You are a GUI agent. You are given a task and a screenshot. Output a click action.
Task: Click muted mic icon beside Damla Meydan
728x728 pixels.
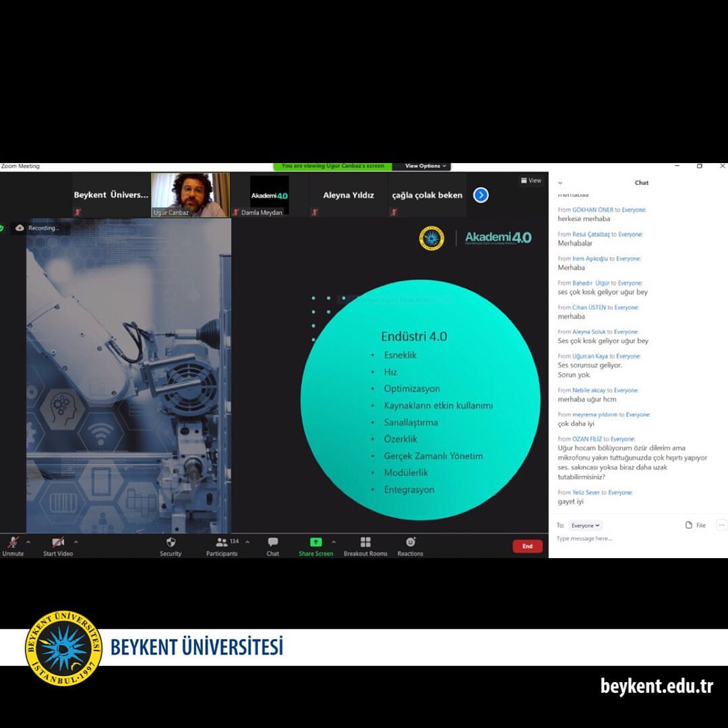coord(236,212)
